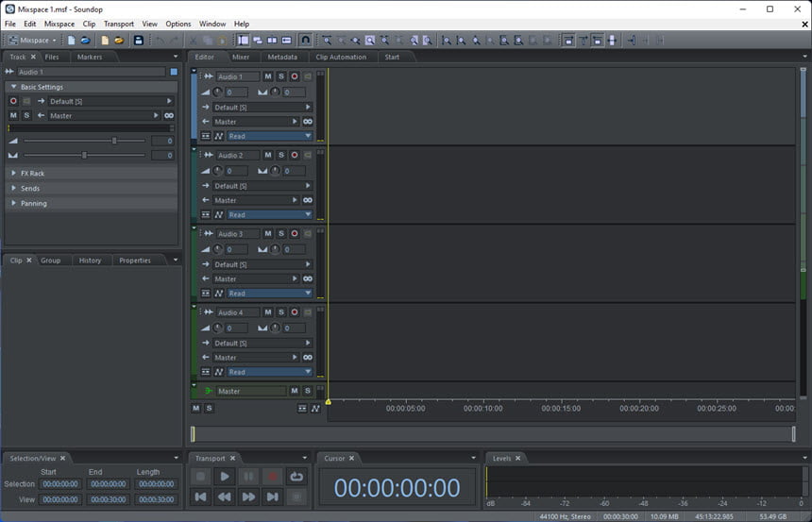Toggle the magnet snapping icon in toolbar
Image resolution: width=812 pixels, height=522 pixels.
306,41
